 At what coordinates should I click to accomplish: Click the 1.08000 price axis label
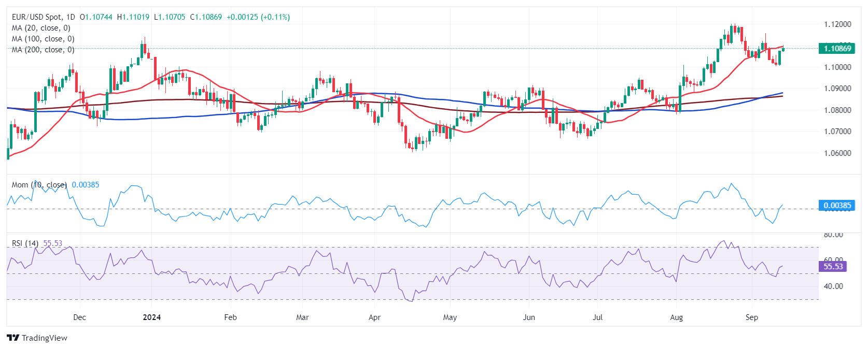point(837,110)
